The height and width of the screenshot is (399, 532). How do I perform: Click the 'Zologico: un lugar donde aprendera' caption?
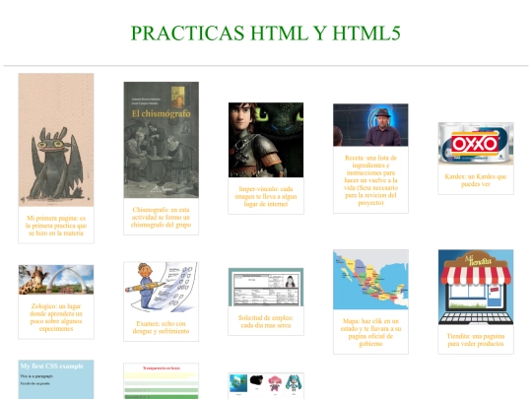(56, 317)
